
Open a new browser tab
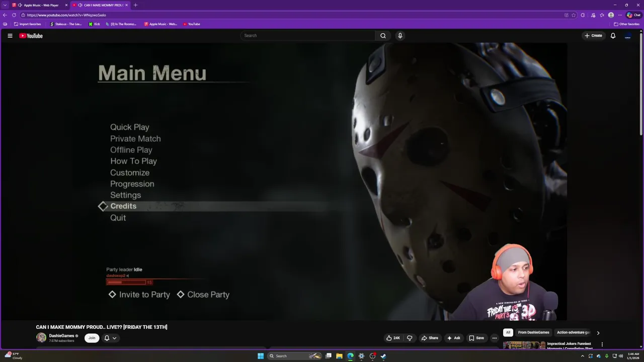click(135, 5)
